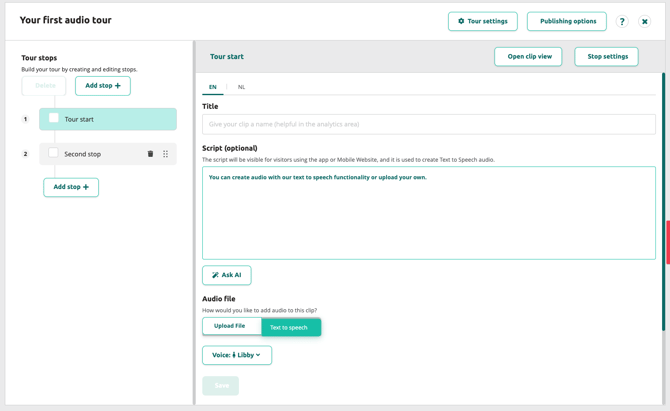The image size is (670, 411).
Task: Select the Text to speech option
Action: [x=290, y=327]
